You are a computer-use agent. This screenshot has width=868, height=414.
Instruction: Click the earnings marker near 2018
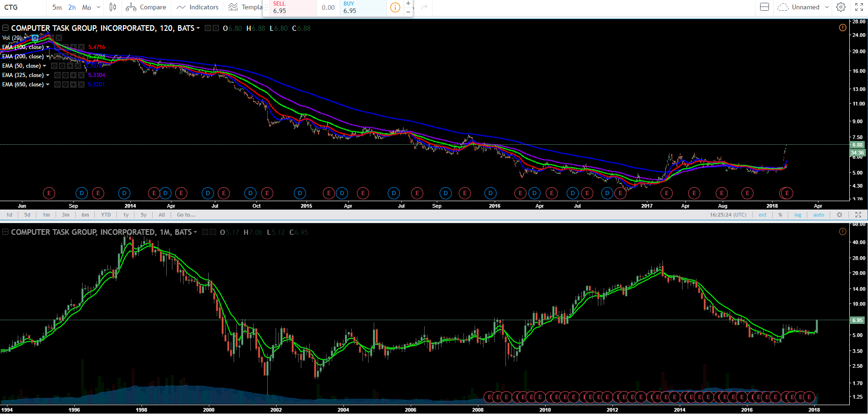click(x=787, y=193)
